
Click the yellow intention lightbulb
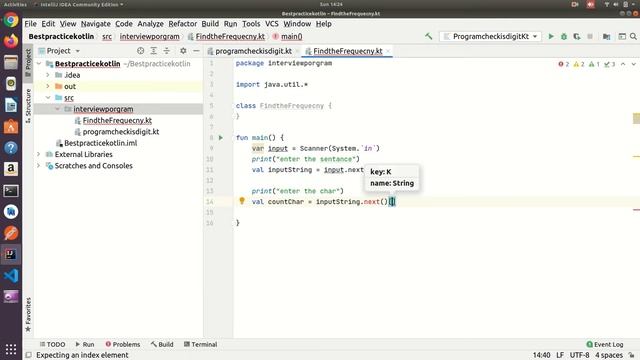tap(242, 201)
